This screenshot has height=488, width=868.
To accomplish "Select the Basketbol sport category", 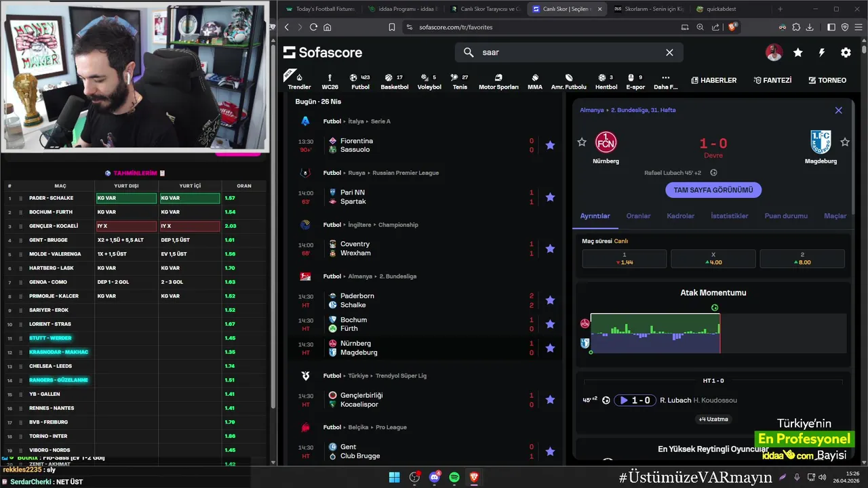I will (394, 81).
